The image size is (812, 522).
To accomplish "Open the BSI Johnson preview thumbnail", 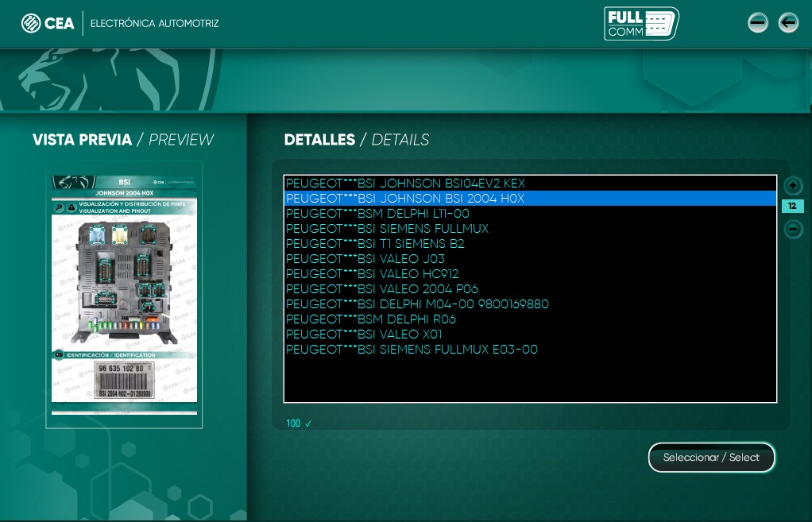I will pyautogui.click(x=124, y=294).
